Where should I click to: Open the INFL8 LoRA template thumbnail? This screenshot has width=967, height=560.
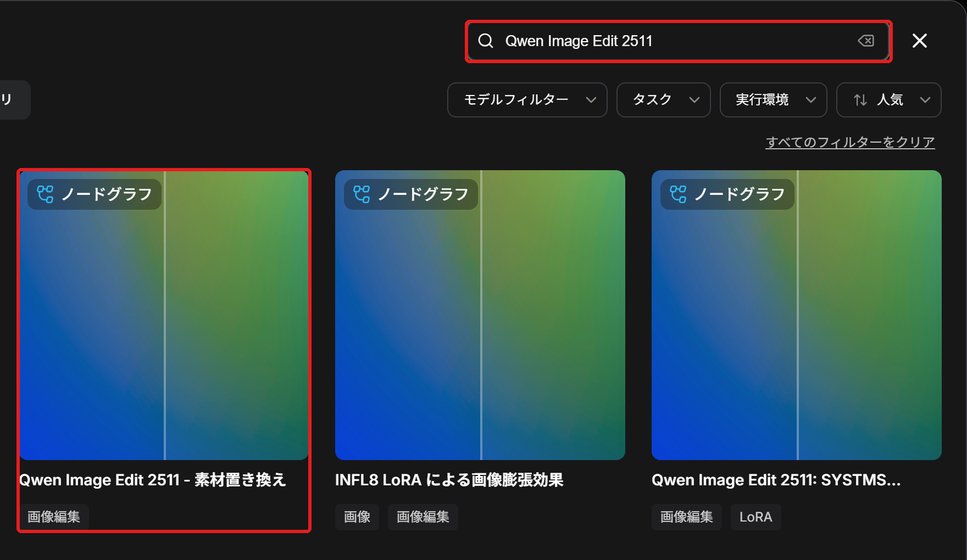480,315
